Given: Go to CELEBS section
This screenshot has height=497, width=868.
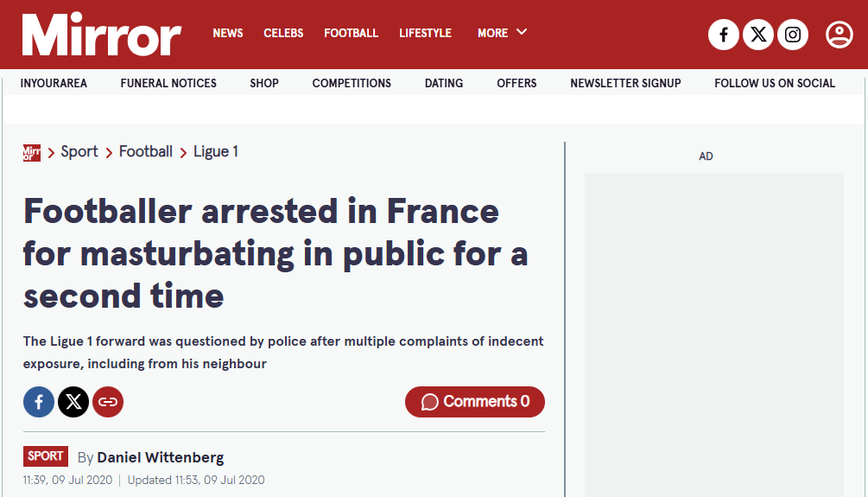Looking at the screenshot, I should coord(283,33).
